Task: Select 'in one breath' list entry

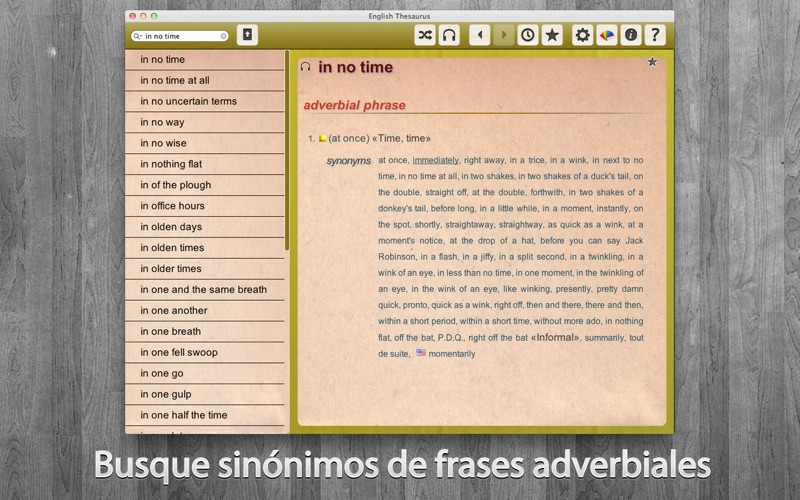Action: click(x=205, y=332)
